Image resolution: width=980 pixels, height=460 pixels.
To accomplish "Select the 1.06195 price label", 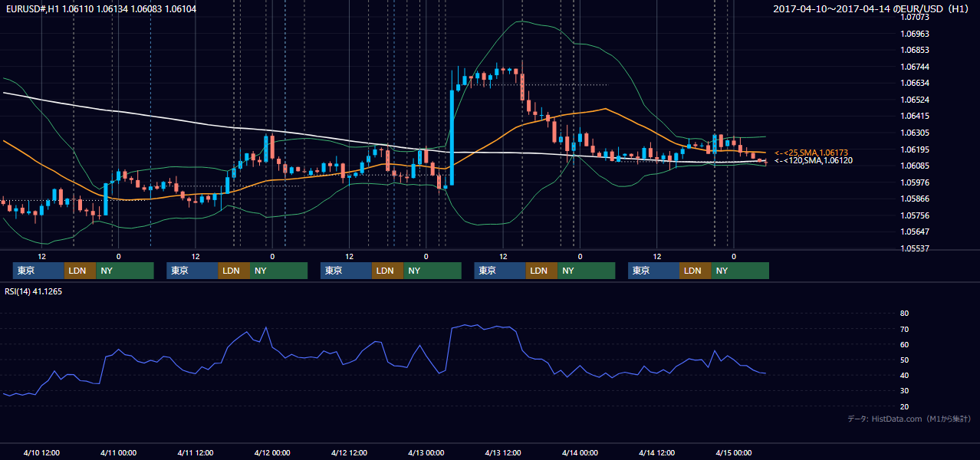I will 915,149.
